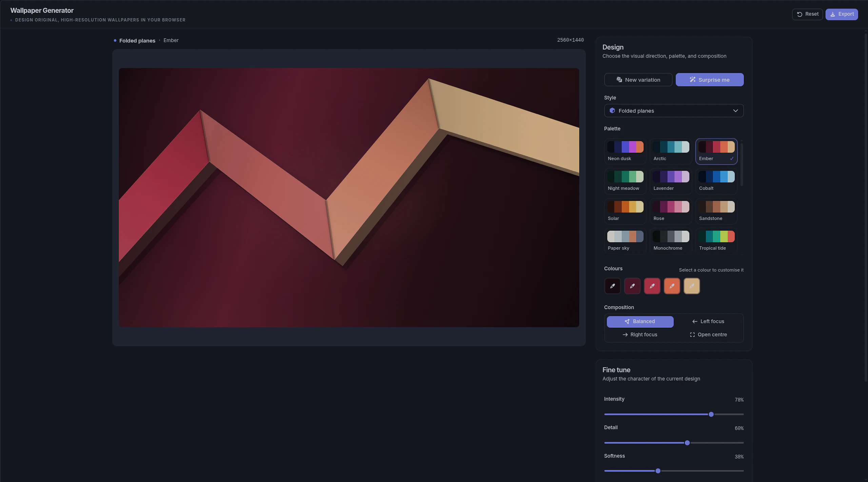Click the checkmark on Ember palette
This screenshot has height=482, width=868.
(732, 158)
